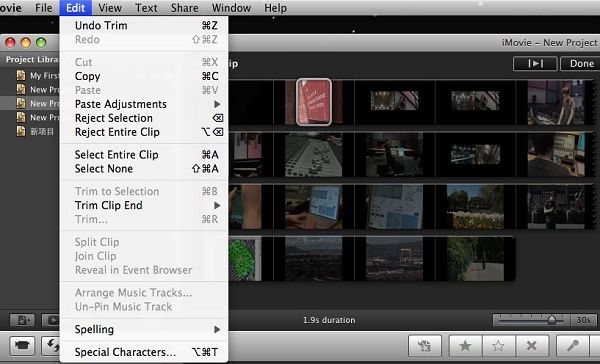Choose Reject Selection menu item

[144, 118]
